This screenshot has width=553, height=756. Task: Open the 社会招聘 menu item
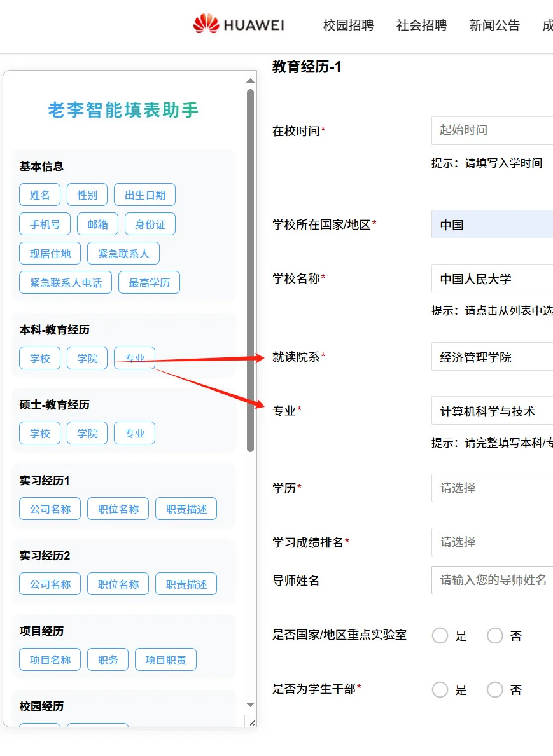click(x=421, y=25)
